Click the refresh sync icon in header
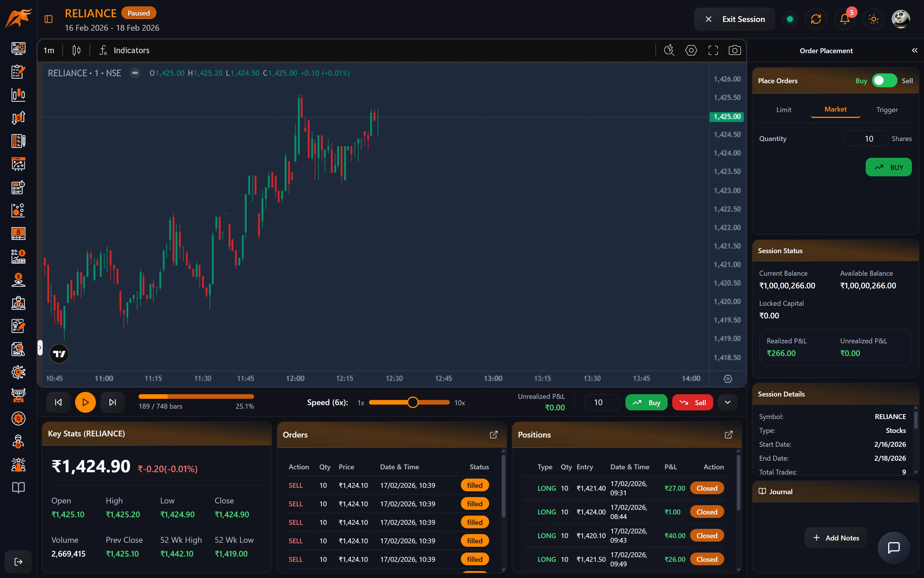 (x=815, y=19)
